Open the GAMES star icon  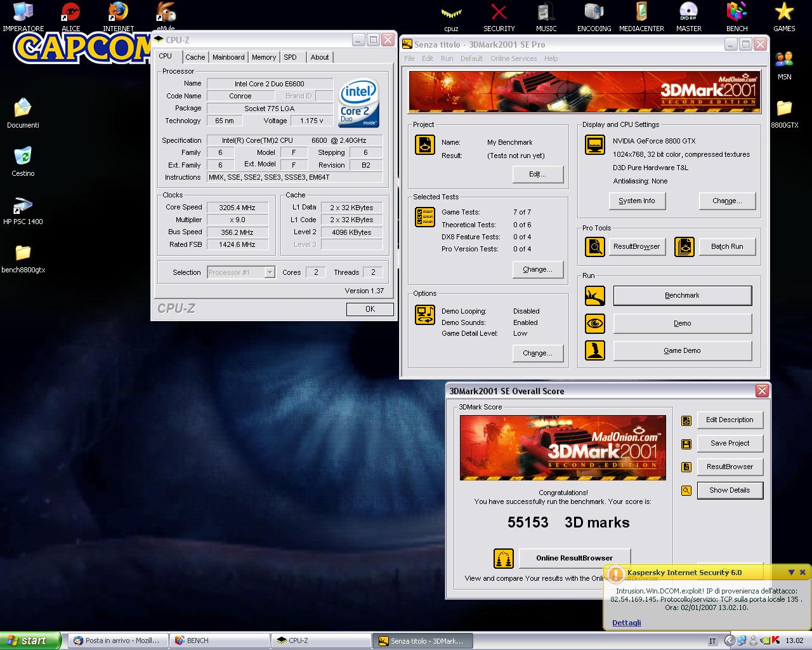(x=784, y=13)
